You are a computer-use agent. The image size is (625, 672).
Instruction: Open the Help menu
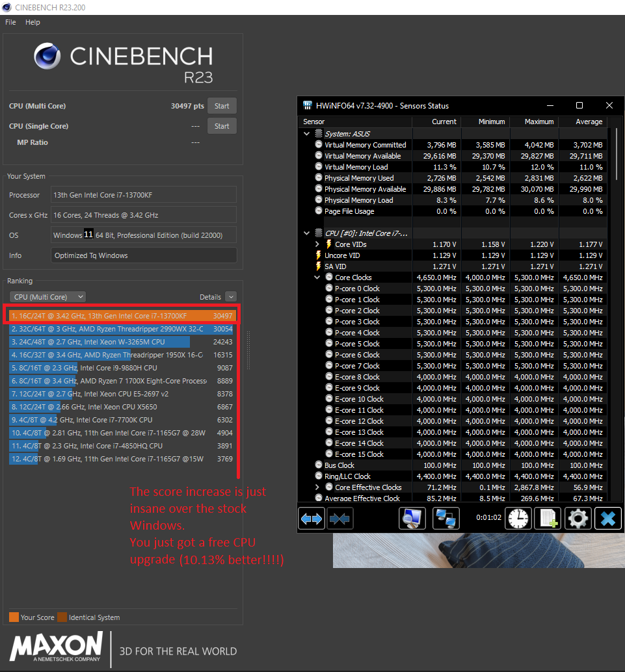click(x=33, y=22)
